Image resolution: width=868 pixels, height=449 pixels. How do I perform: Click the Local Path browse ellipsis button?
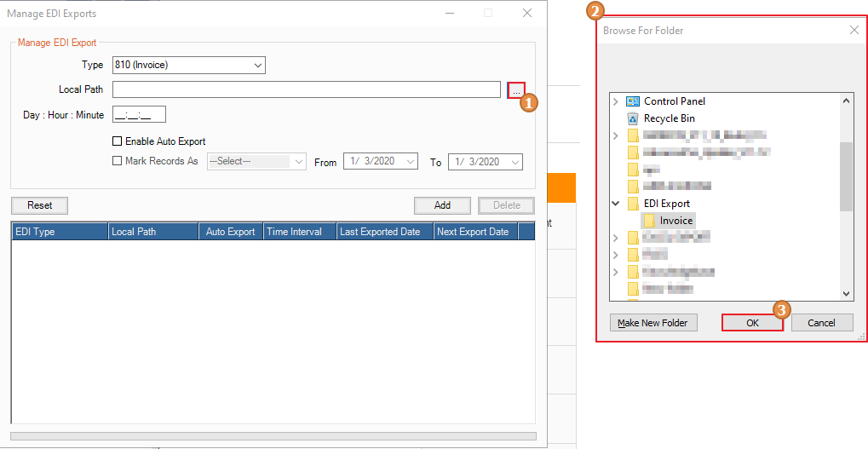tap(516, 89)
